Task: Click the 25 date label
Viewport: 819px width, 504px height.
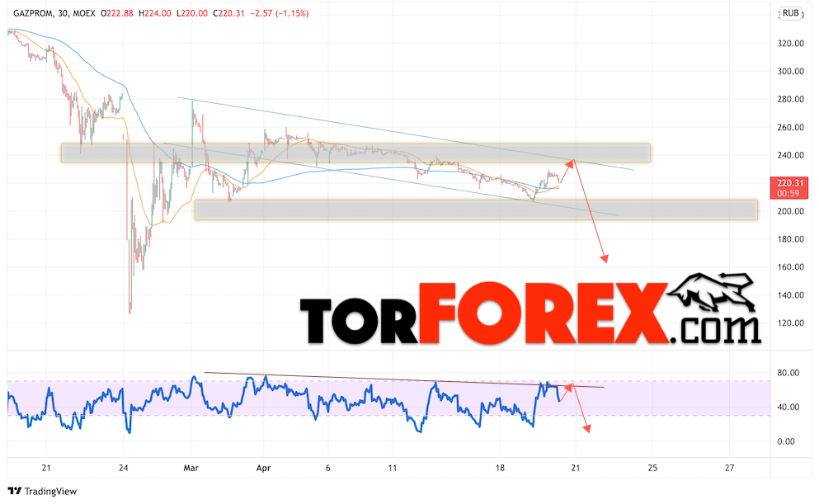Action: pos(652,468)
